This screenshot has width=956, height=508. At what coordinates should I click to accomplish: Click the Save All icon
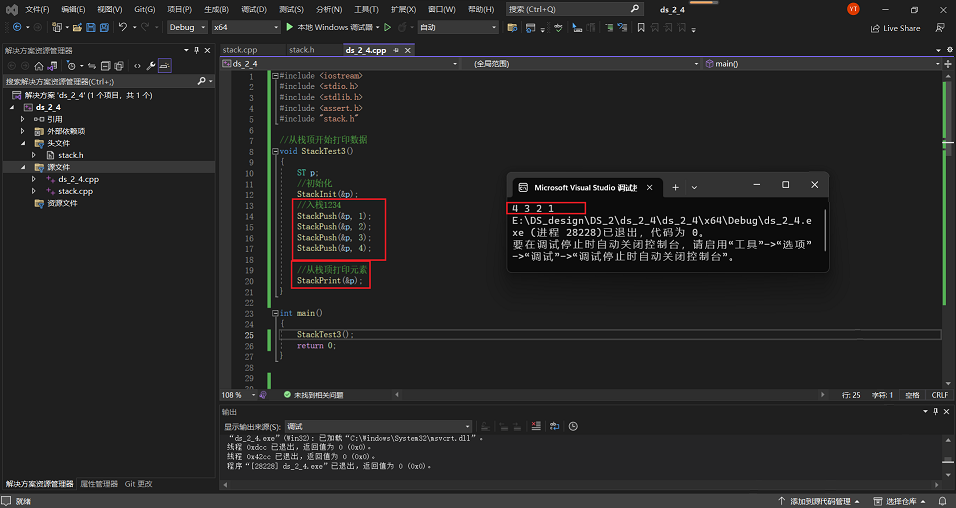(x=104, y=27)
